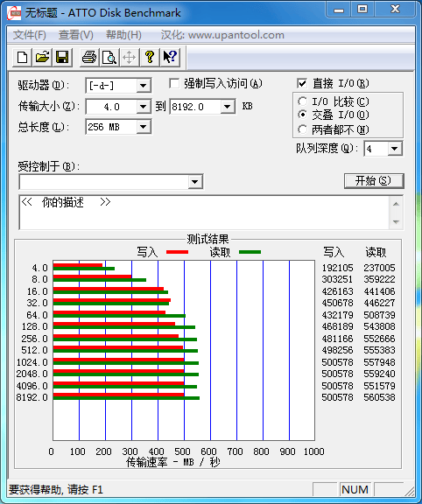
Task: Open the 文件(F) menu
Action: click(x=29, y=35)
